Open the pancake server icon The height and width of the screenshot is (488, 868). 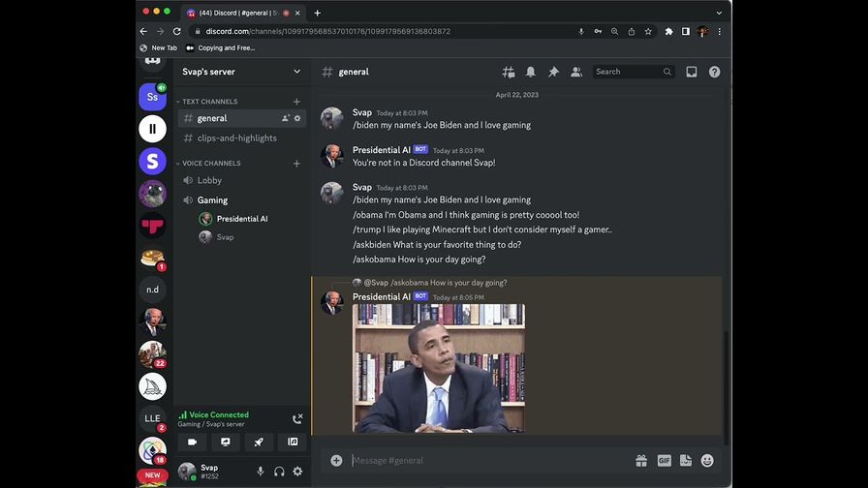tap(152, 258)
